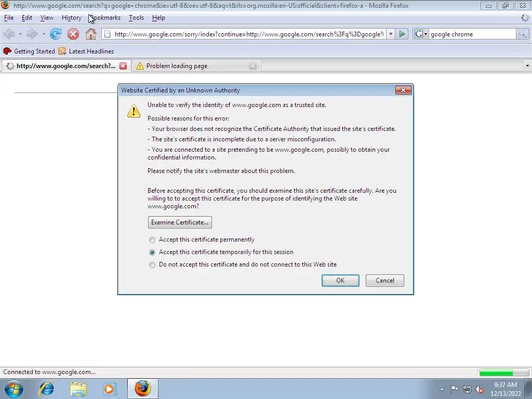The width and height of the screenshot is (532, 399).
Task: Open the History menu
Action: pyautogui.click(x=72, y=18)
